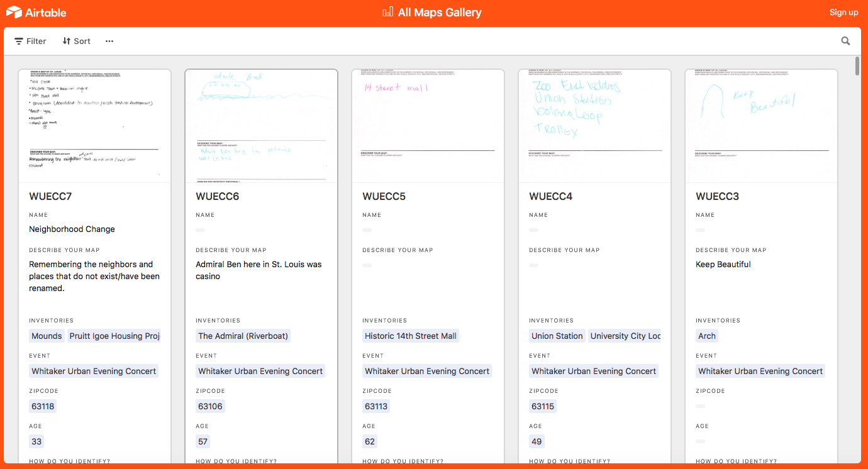Image resolution: width=868 pixels, height=469 pixels.
Task: Open the WUECC4 map thumbnail
Action: click(594, 126)
